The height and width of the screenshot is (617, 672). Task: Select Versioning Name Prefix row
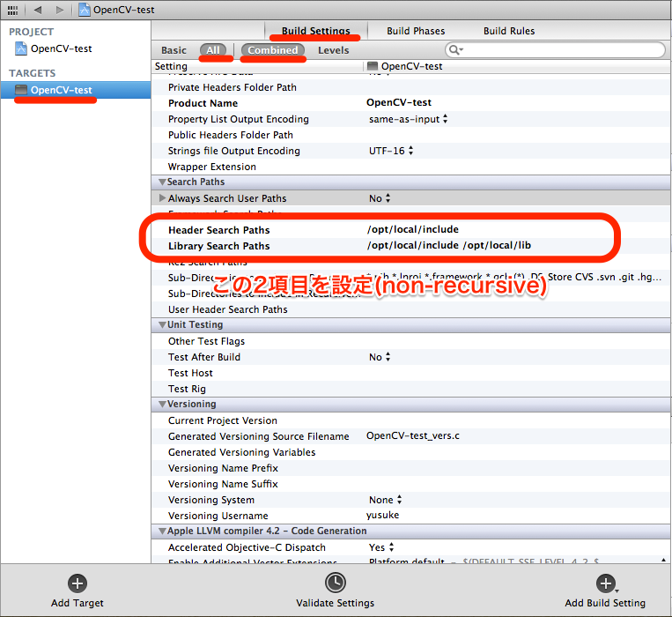click(x=410, y=468)
